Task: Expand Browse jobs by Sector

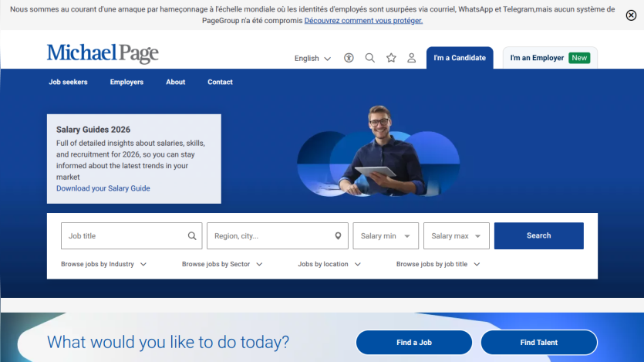Action: [x=222, y=264]
